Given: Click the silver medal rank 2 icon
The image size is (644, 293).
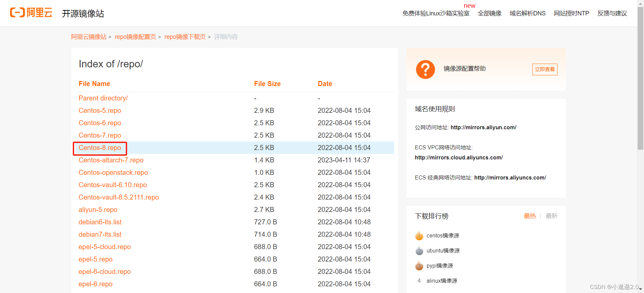Looking at the screenshot, I should [x=419, y=251].
